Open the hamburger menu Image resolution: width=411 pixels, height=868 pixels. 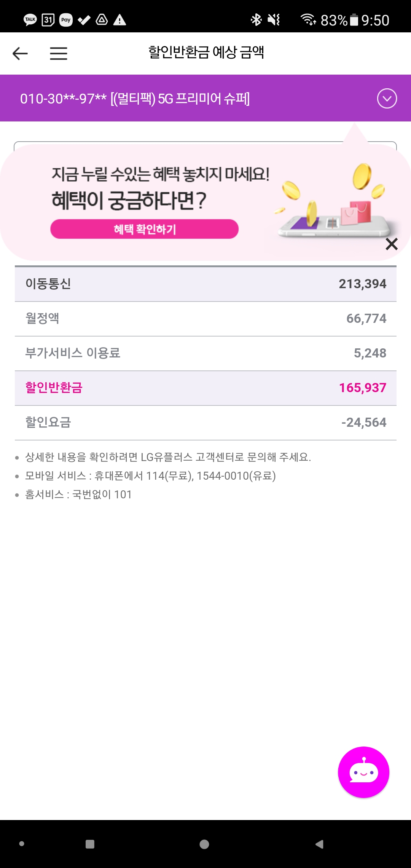click(59, 53)
